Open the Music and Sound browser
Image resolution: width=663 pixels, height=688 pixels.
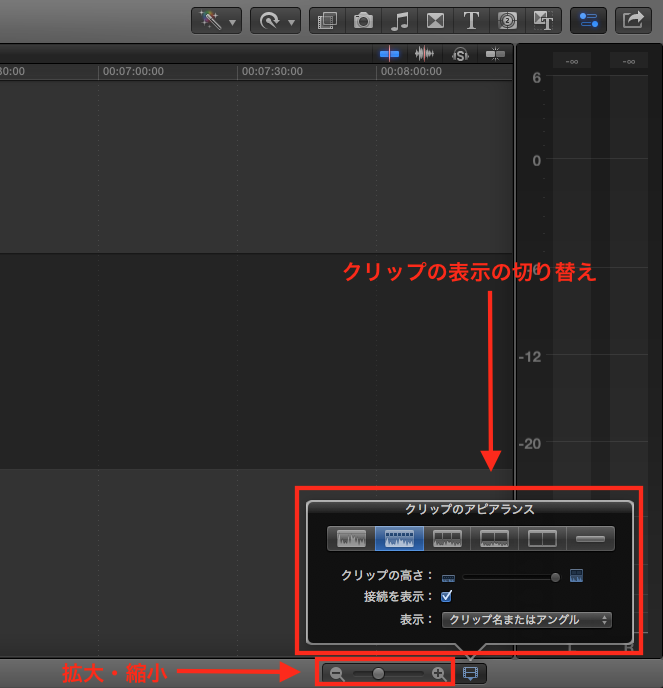[399, 21]
